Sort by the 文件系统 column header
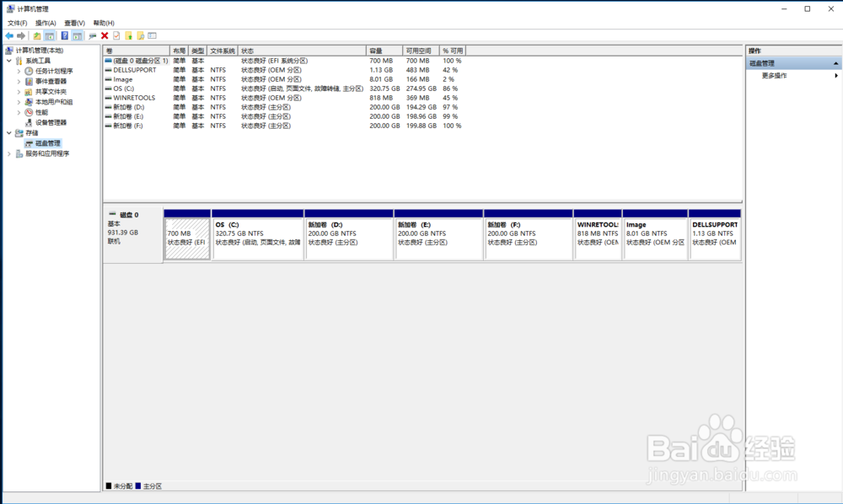This screenshot has height=504, width=843. point(223,51)
